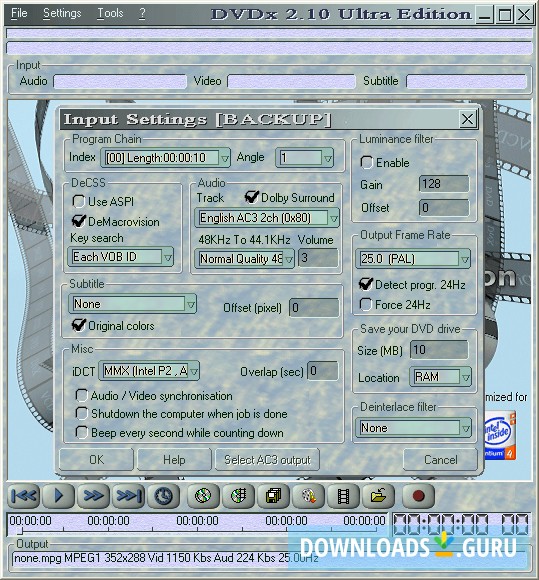The image size is (539, 580).
Task: Click the Help button
Action: (x=174, y=460)
